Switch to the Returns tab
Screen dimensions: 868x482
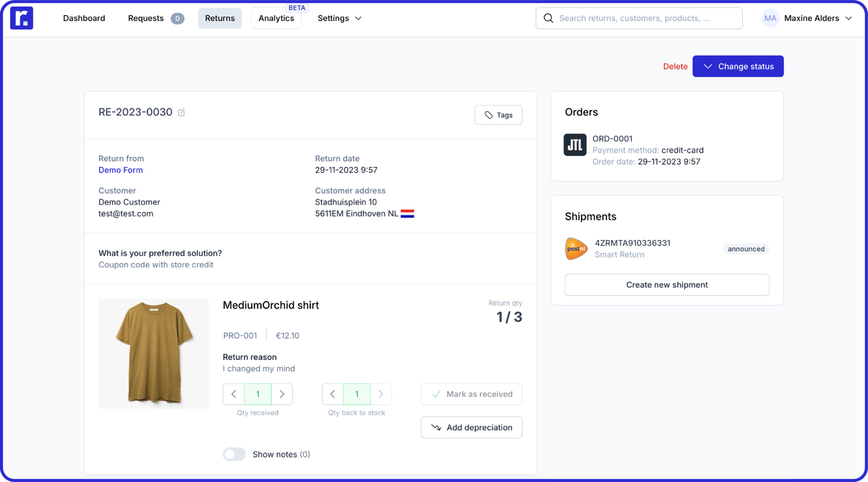tap(220, 18)
